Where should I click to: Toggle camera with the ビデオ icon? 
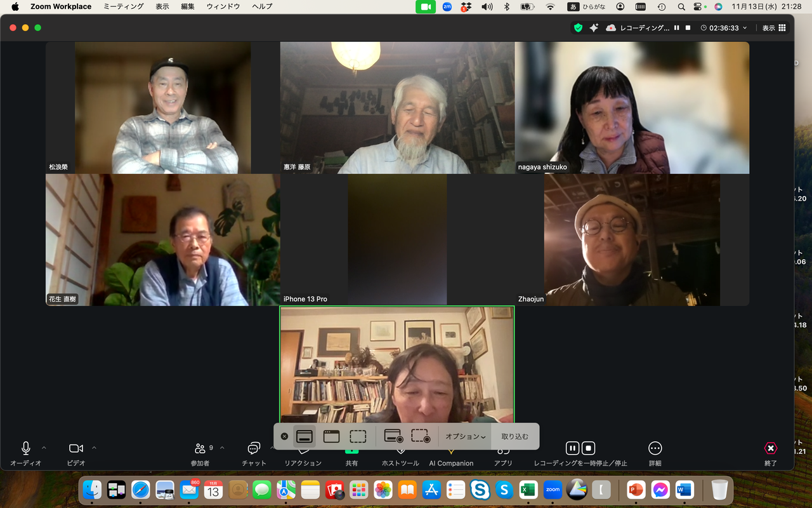(76, 448)
